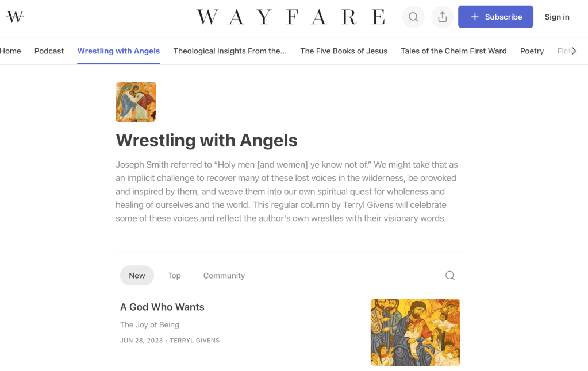
Task: Search posts using the list magnifier icon
Action: coord(450,276)
